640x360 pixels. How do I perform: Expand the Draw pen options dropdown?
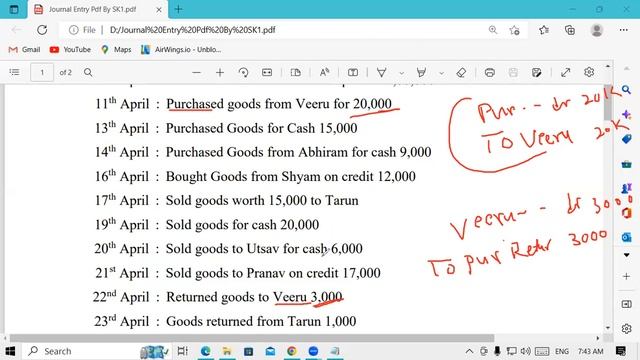[x=402, y=73]
